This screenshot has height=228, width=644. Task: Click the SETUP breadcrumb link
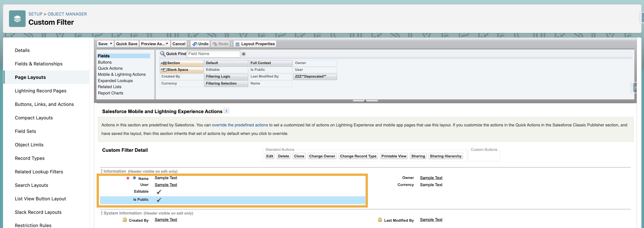35,14
